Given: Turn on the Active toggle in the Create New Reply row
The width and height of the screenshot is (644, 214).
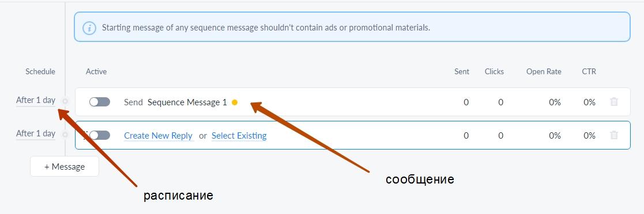Looking at the screenshot, I should tap(100, 135).
